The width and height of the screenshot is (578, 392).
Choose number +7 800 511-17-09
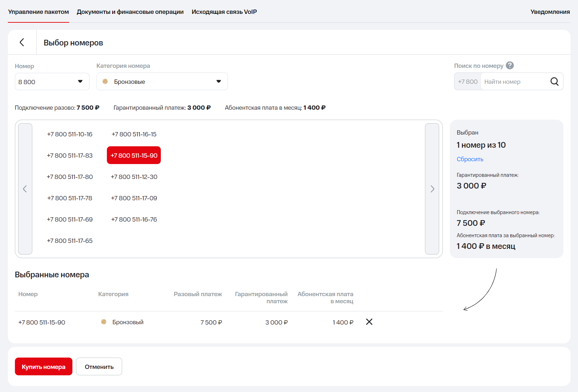coord(134,198)
